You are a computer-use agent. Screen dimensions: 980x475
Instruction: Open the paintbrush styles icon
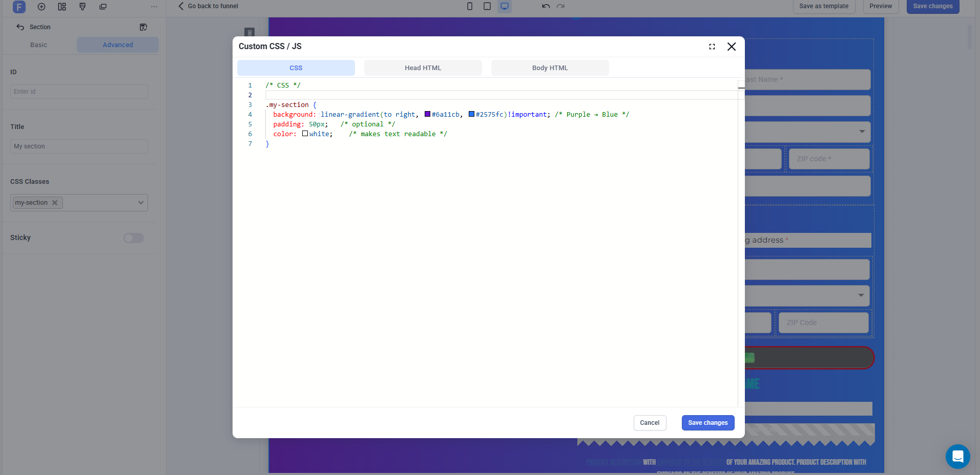pos(82,7)
